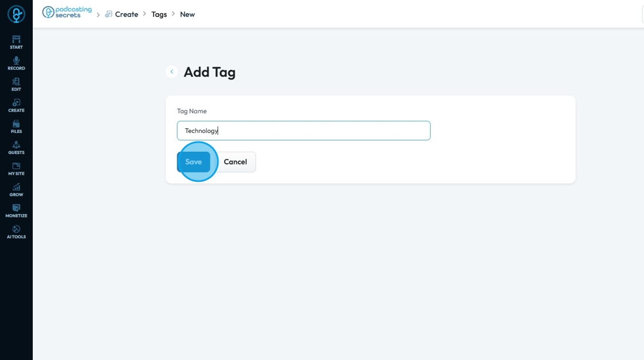This screenshot has width=644, height=360.
Task: Select the New breadcrumb item
Action: point(187,14)
